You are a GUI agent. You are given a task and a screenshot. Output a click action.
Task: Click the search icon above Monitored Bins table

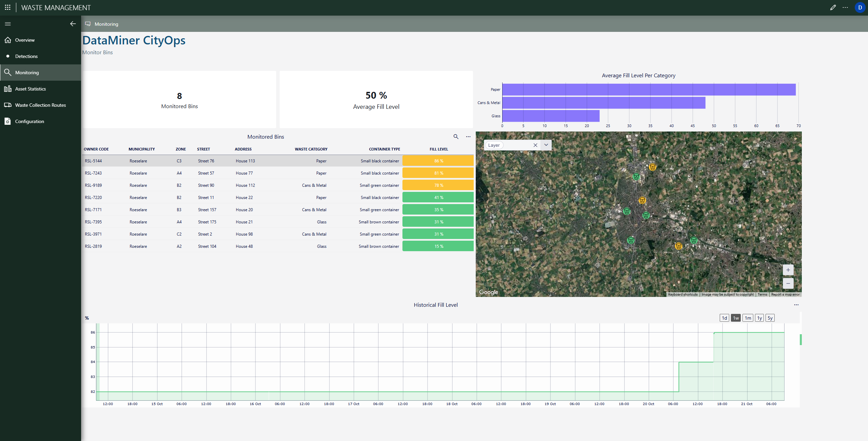456,137
